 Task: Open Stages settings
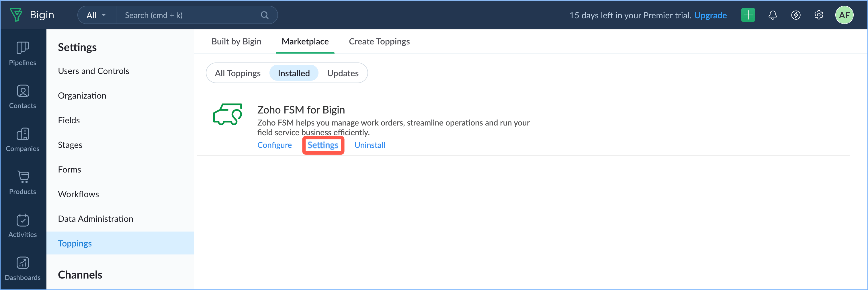click(70, 145)
